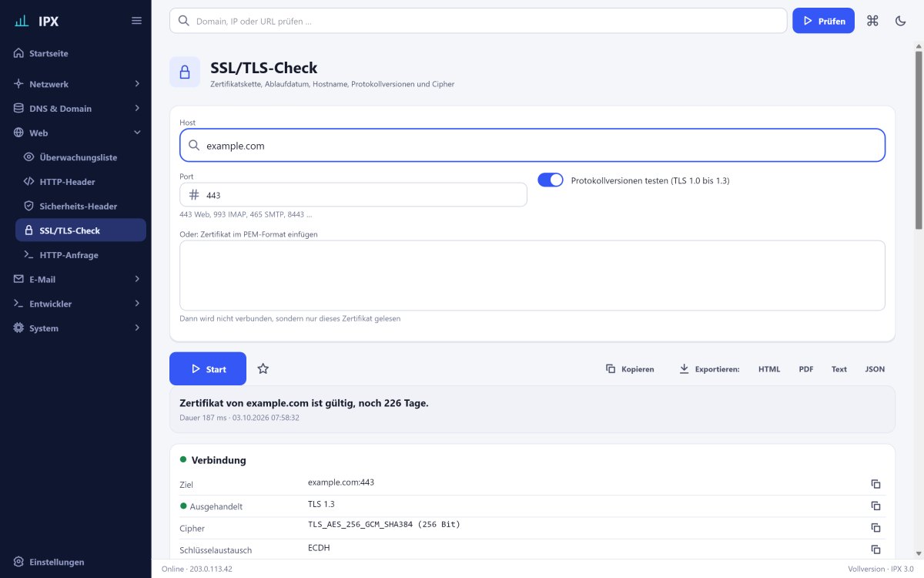
Task: Open HTTP-Header tool
Action: [81, 182]
